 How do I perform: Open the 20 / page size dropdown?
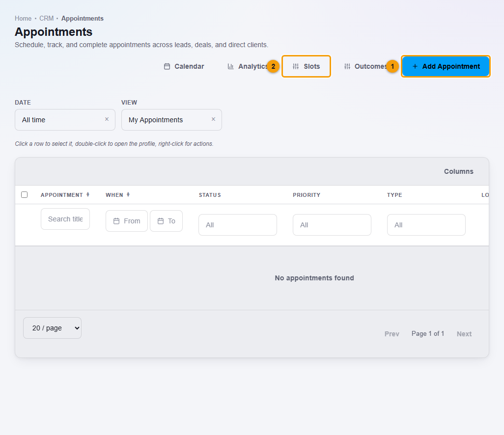[x=53, y=328]
